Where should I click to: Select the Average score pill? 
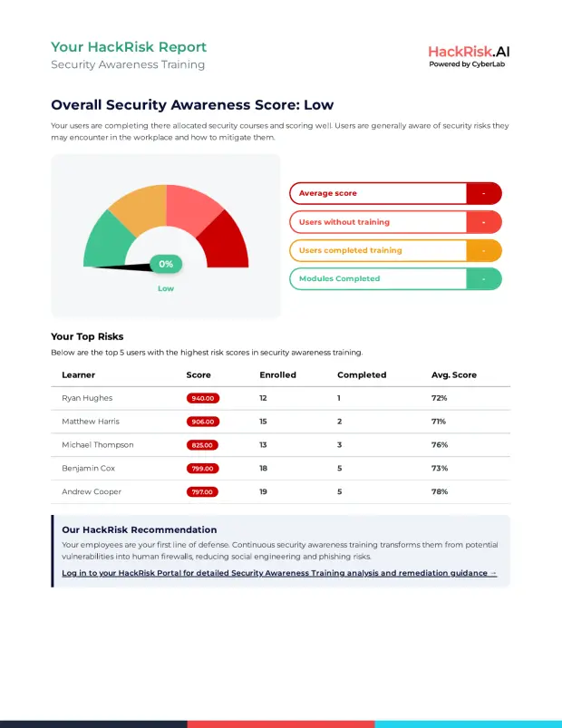pos(395,193)
